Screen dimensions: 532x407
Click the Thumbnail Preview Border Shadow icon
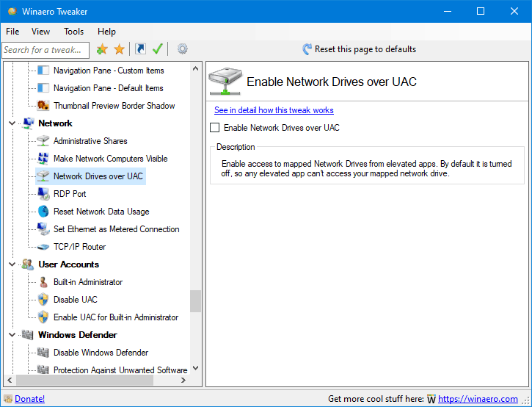[x=43, y=106]
